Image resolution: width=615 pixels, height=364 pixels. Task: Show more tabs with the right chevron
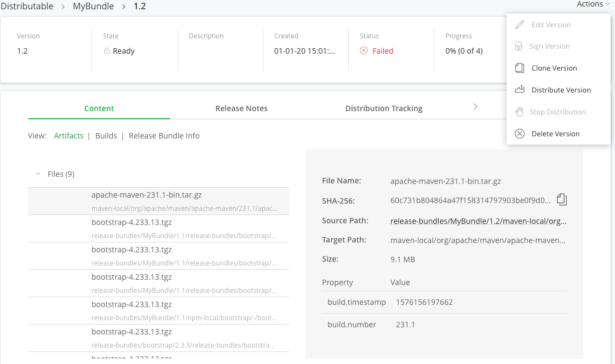475,107
